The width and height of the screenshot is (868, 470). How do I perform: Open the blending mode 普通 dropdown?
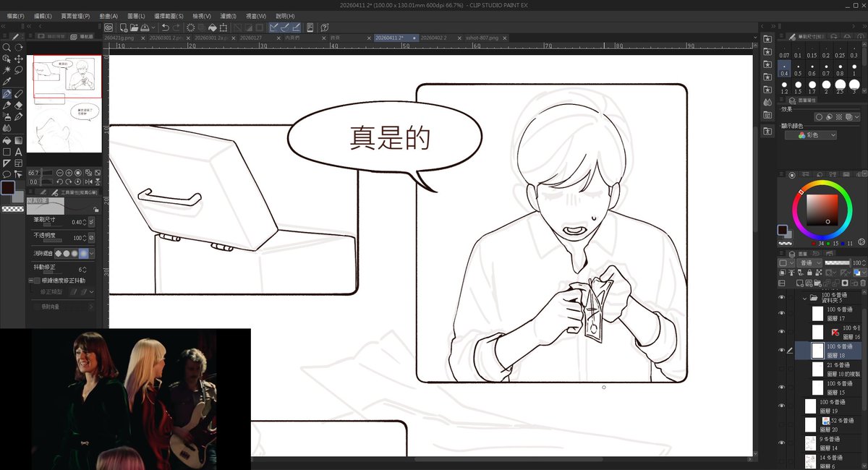coord(808,263)
